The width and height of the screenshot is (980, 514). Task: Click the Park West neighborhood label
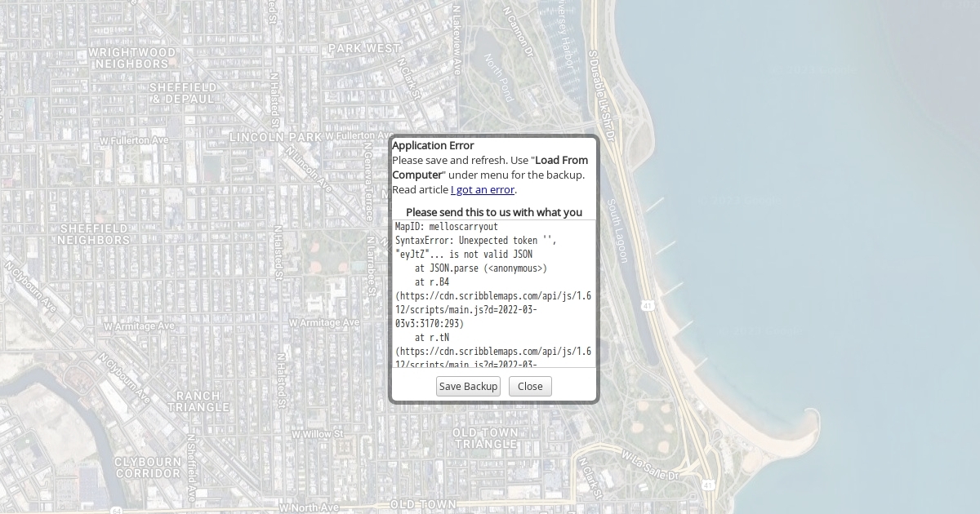(364, 49)
